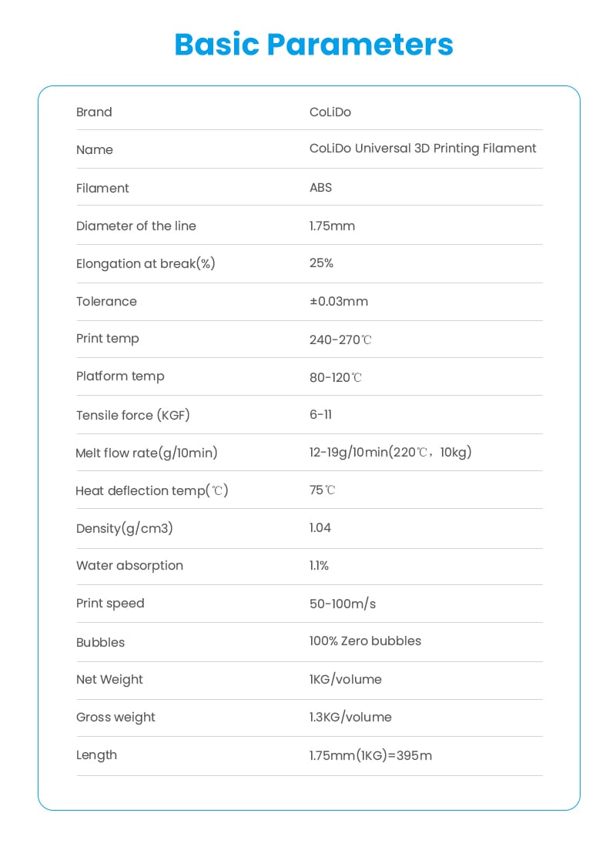Select the 1.04 density value
The width and height of the screenshot is (616, 853).
point(320,528)
